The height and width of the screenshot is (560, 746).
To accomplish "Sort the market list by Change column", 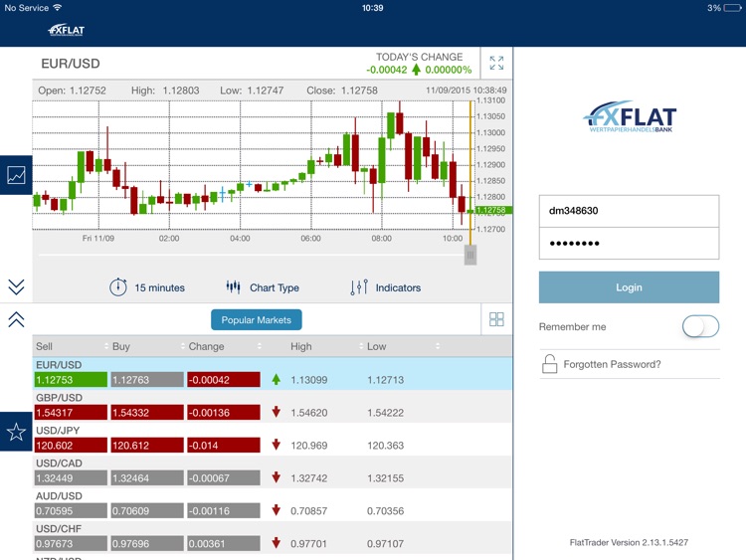I will 226,346.
